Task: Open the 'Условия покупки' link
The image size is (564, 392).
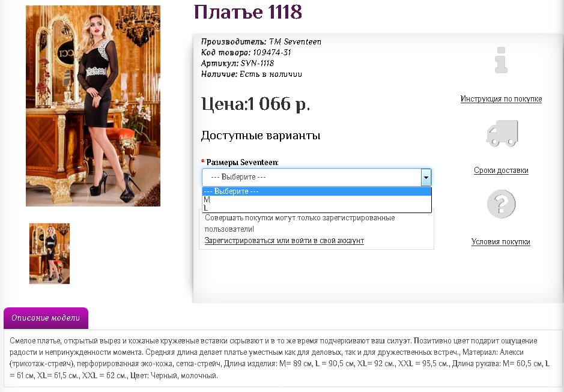Action: [x=501, y=241]
